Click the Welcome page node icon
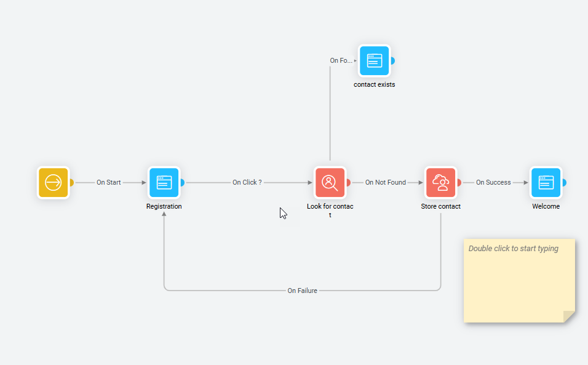 click(546, 183)
